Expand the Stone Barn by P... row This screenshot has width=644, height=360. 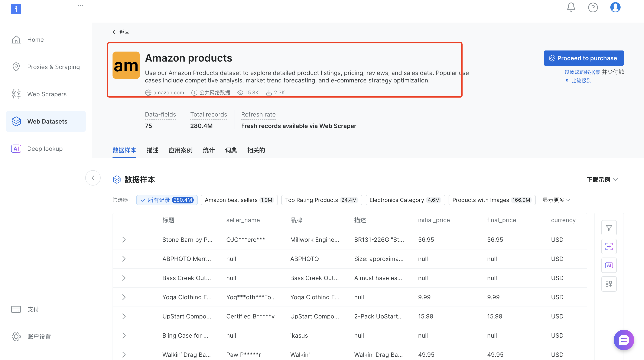[x=124, y=239]
